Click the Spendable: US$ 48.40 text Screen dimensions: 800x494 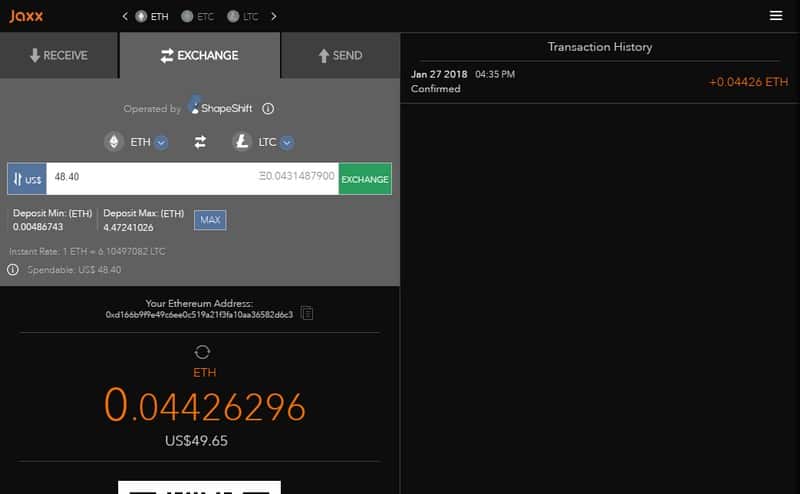74,270
